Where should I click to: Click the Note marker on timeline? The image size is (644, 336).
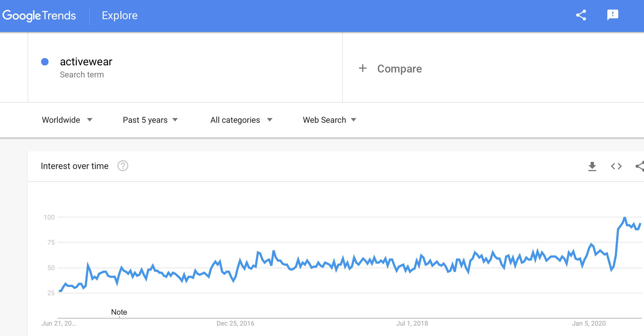(119, 312)
